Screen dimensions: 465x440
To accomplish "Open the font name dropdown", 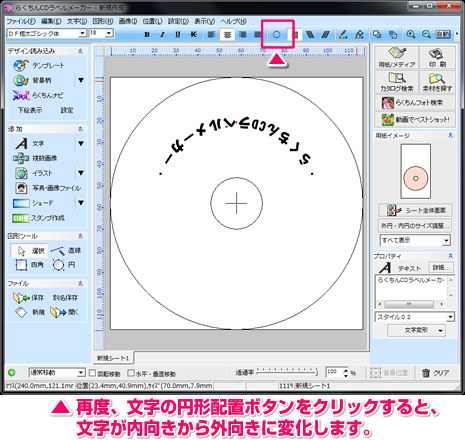I will 82,33.
